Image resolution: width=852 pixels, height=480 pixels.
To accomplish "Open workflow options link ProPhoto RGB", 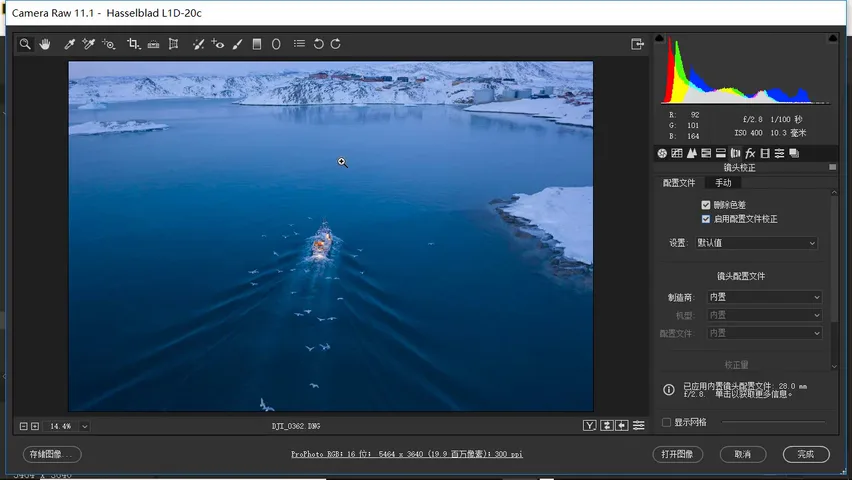I will point(406,454).
